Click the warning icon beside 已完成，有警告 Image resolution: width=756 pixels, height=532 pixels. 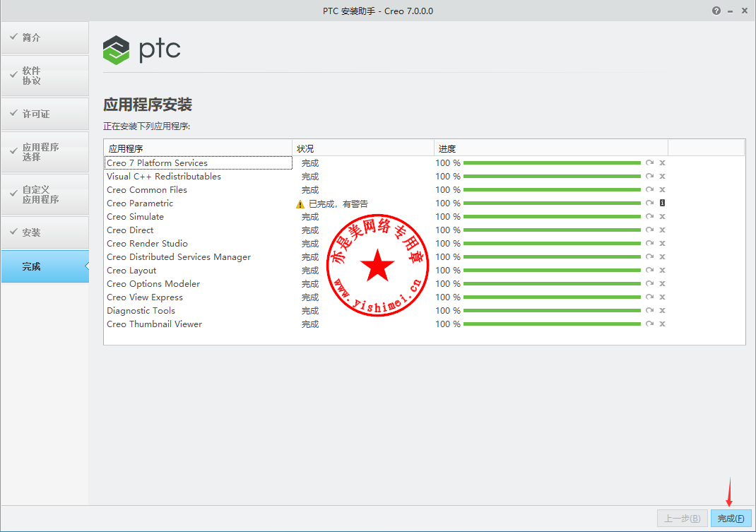click(x=300, y=204)
